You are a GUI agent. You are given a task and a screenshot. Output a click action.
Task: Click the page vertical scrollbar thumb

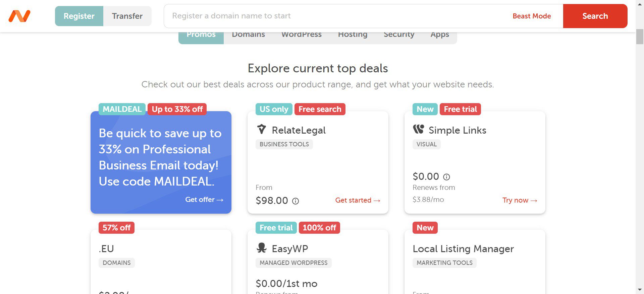640,36
